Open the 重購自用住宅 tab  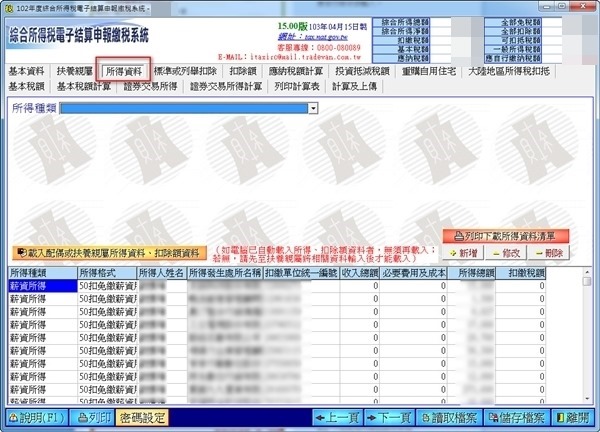point(429,71)
